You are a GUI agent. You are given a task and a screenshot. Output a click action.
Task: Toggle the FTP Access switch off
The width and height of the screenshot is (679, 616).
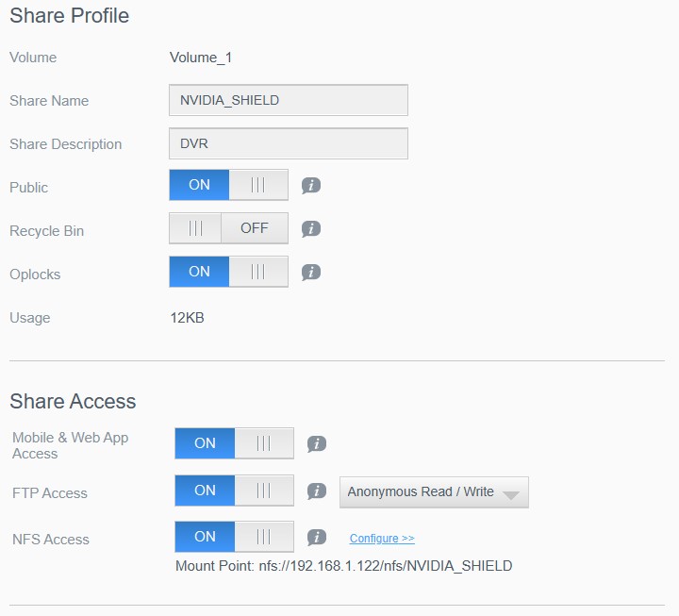pos(234,491)
